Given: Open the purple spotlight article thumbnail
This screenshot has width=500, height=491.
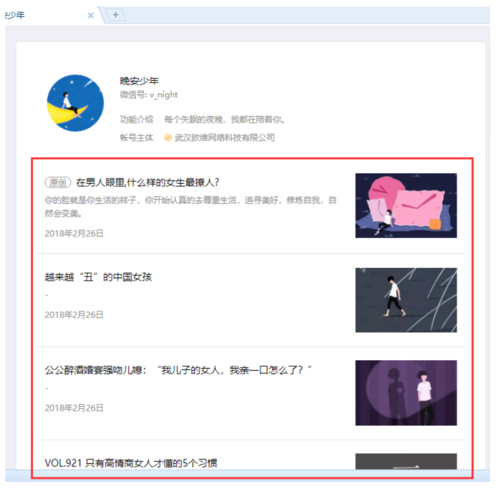Looking at the screenshot, I should (x=406, y=393).
